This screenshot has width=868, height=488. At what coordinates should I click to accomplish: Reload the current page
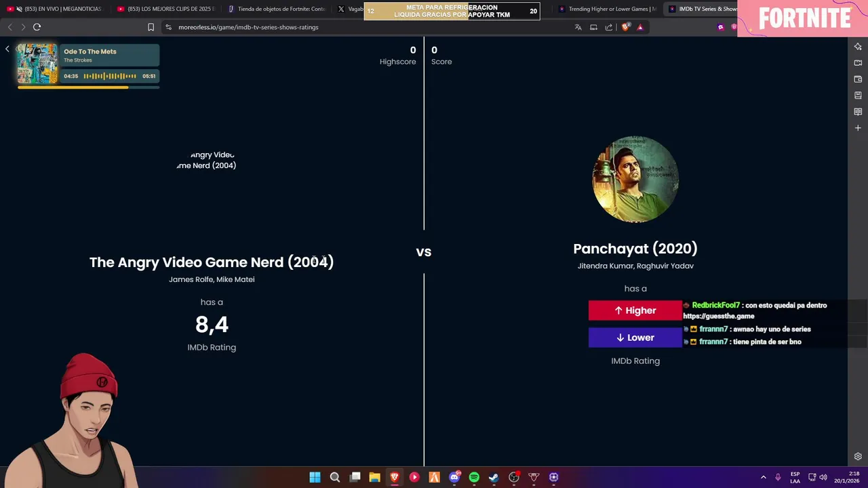(x=37, y=27)
